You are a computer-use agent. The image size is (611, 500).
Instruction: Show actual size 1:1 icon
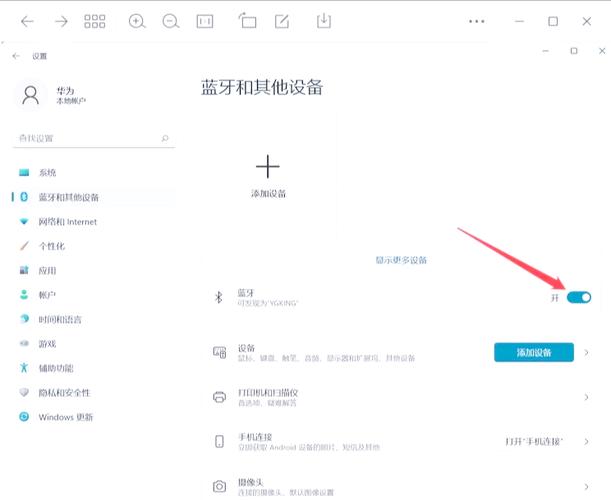pos(205,21)
